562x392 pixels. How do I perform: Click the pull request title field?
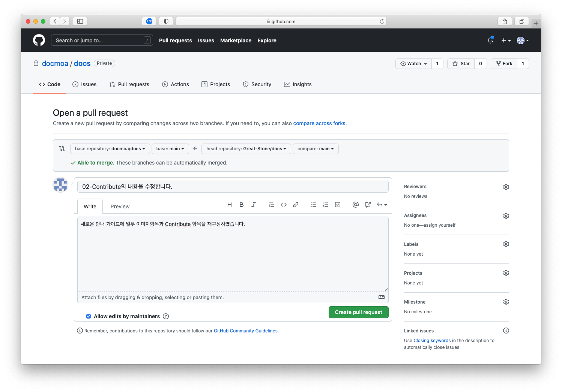pos(233,187)
